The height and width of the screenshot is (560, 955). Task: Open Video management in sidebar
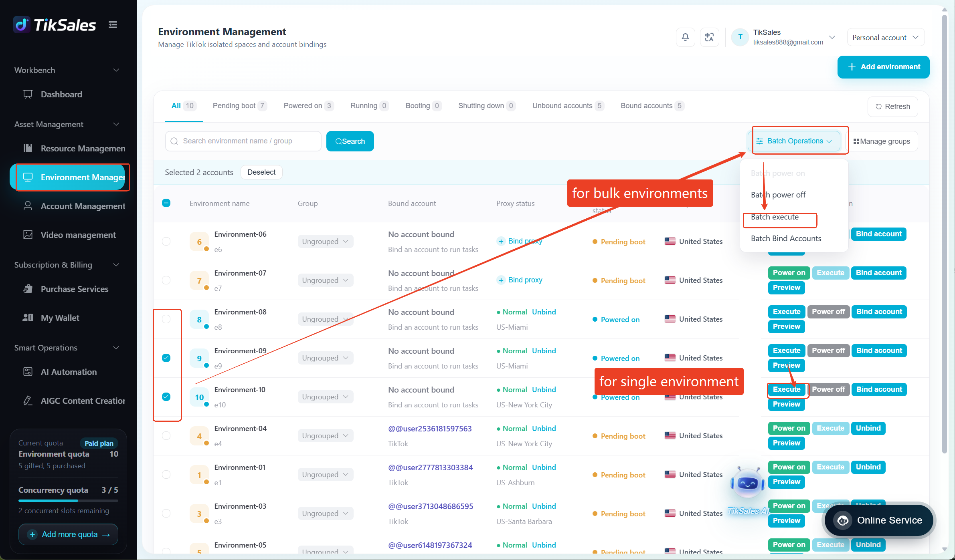78,235
